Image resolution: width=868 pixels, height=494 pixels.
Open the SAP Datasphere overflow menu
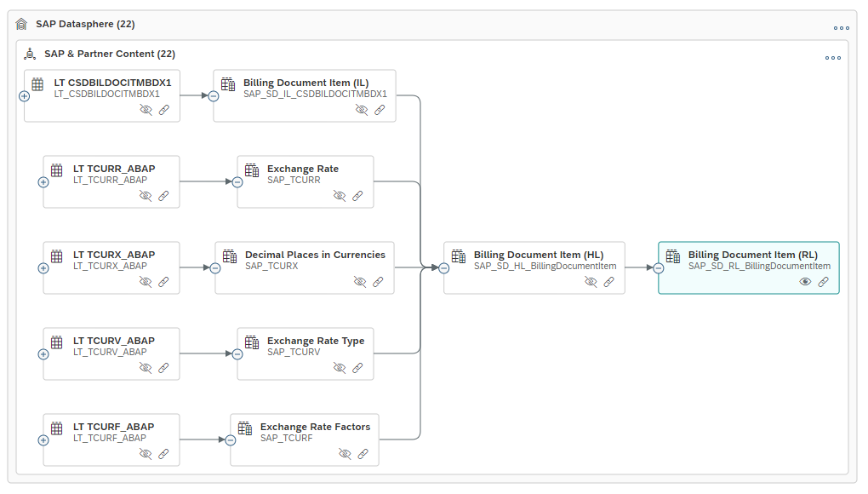[x=841, y=27]
